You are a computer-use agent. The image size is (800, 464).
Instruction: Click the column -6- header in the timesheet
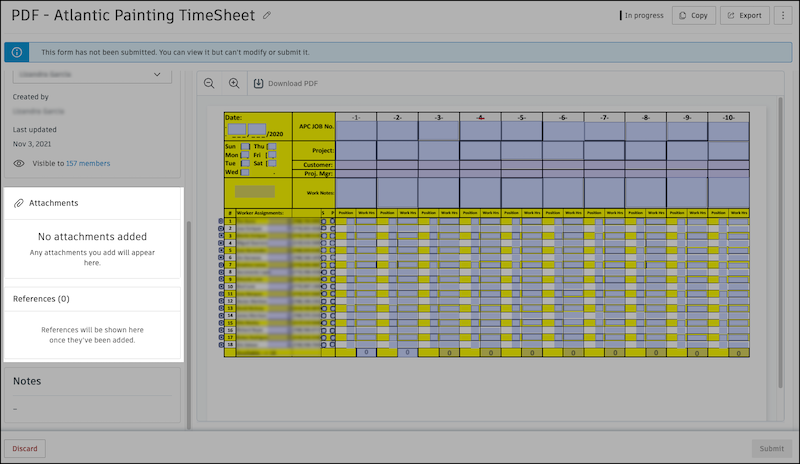coord(563,117)
